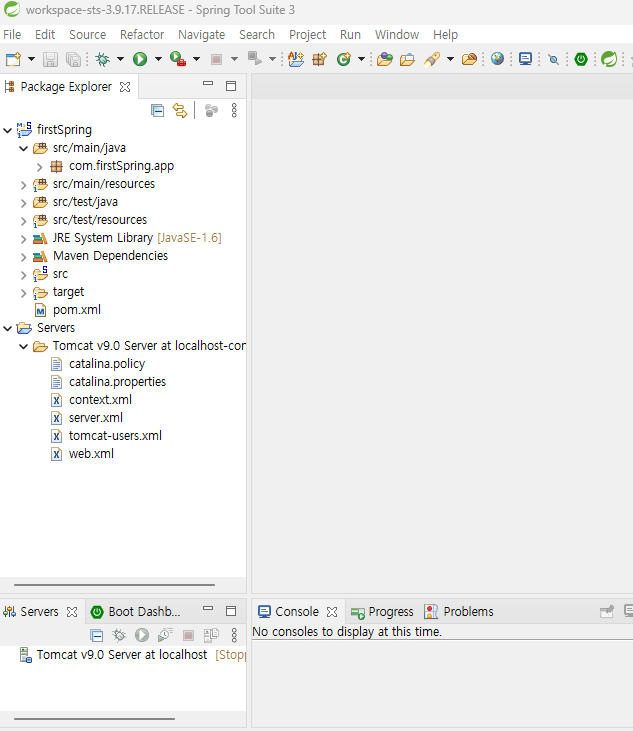The height and width of the screenshot is (731, 633).
Task: Switch to the Problems tab
Action: pos(459,612)
